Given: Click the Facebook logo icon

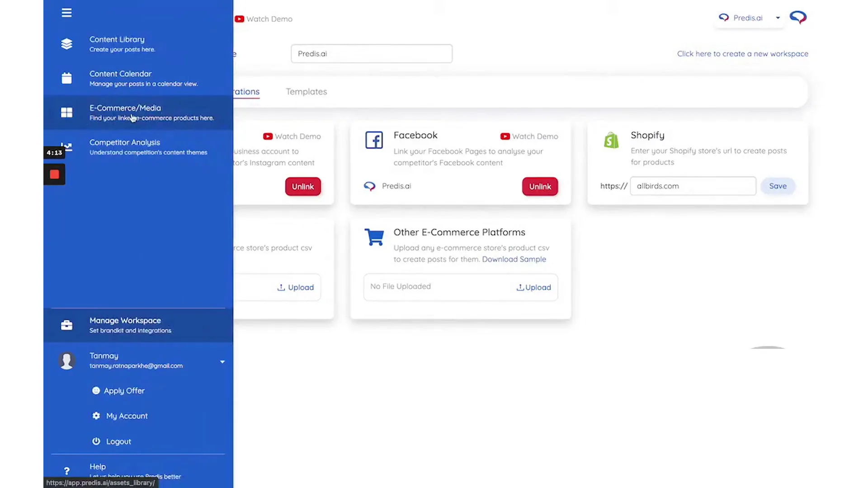Looking at the screenshot, I should 374,140.
